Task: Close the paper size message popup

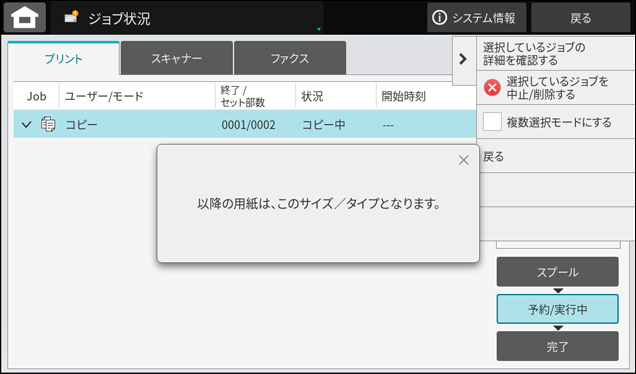Action: tap(464, 160)
